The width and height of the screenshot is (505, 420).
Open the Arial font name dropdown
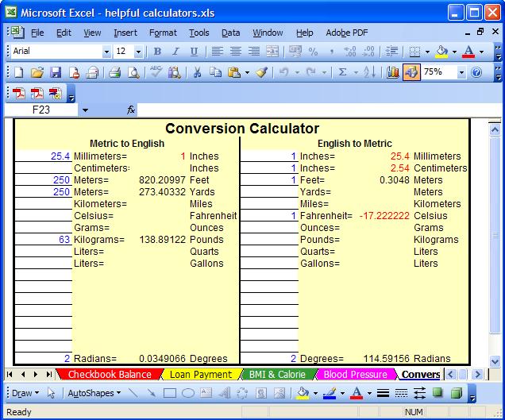pos(106,52)
